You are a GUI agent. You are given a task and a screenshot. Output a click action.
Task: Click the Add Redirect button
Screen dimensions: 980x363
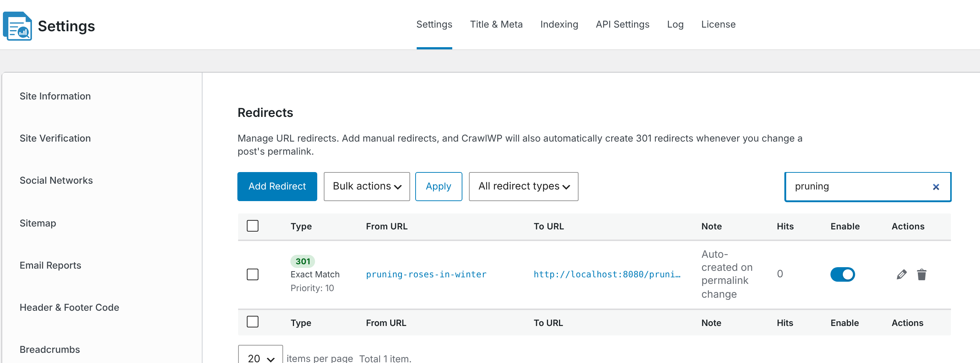pyautogui.click(x=277, y=187)
